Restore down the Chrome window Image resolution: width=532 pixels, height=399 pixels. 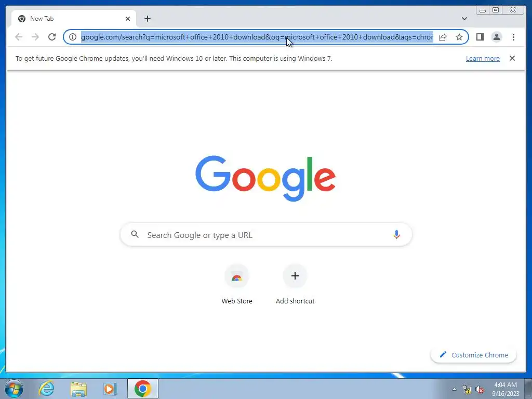(495, 10)
